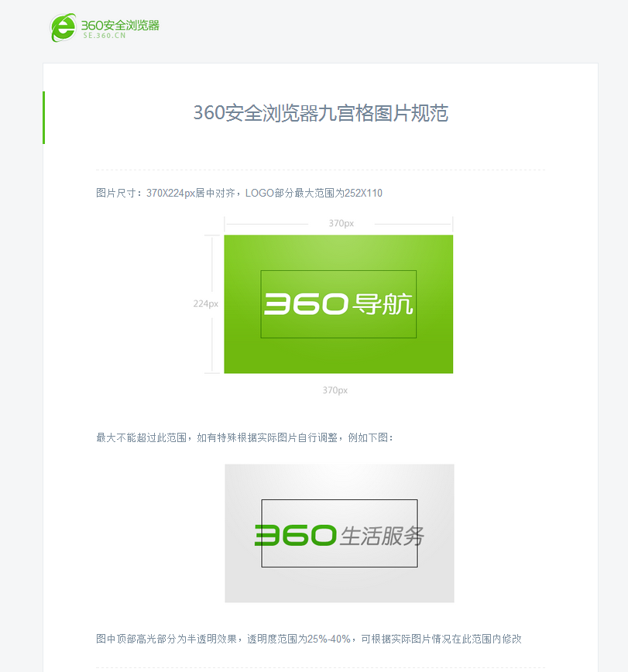The width and height of the screenshot is (628, 672).
Task: Click the 最大不能超过此范围 instruction text
Action: point(142,437)
